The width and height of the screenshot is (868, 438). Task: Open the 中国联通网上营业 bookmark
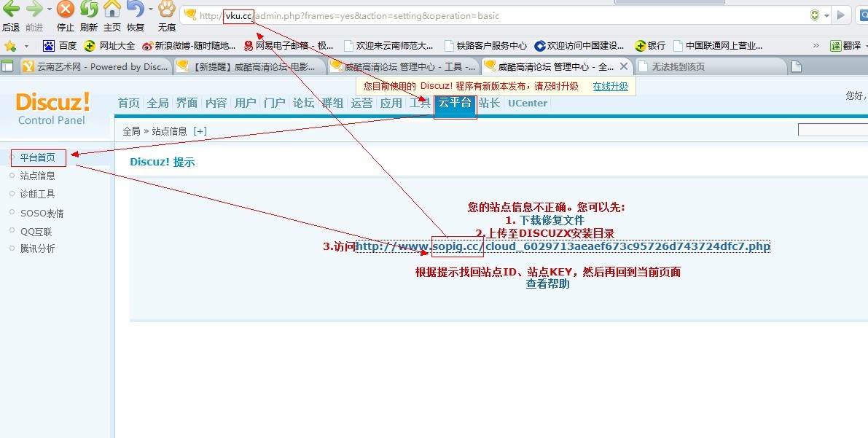pos(717,46)
